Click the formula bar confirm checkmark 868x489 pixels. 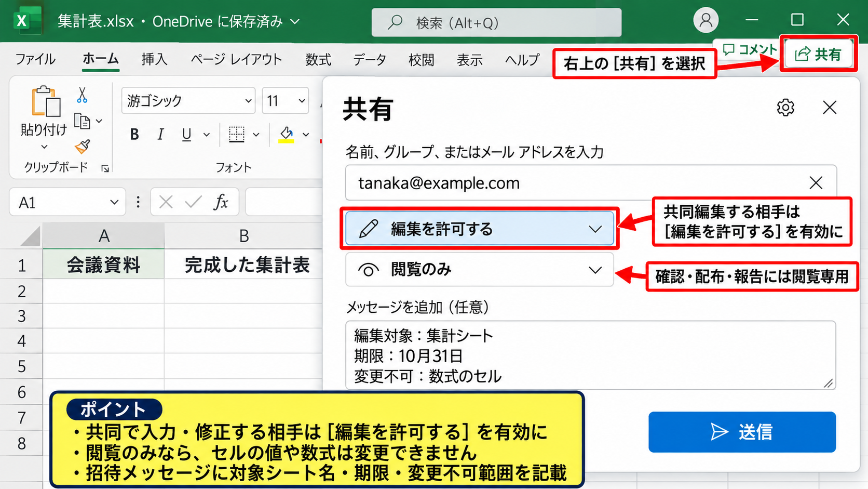click(193, 202)
